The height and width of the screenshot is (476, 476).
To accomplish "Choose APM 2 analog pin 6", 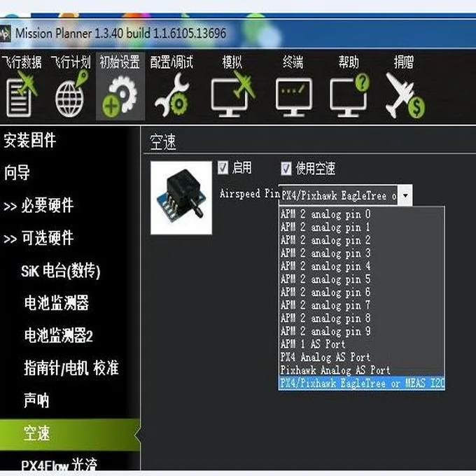I will pyautogui.click(x=362, y=293).
